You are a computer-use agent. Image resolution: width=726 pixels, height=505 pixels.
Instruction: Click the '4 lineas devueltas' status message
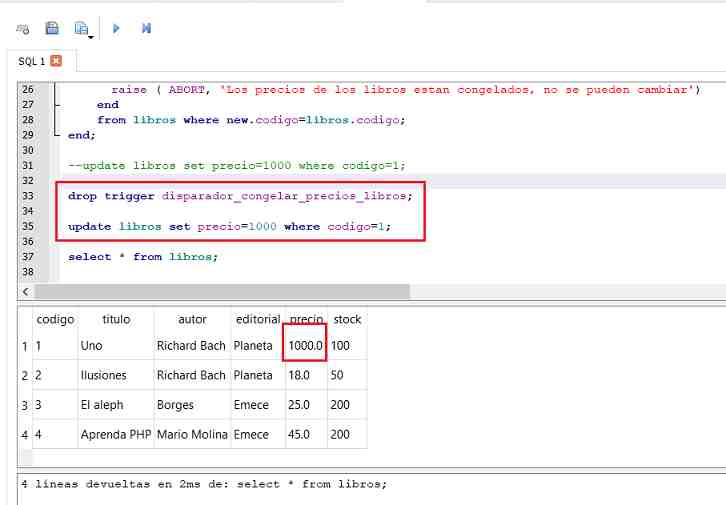pos(204,484)
